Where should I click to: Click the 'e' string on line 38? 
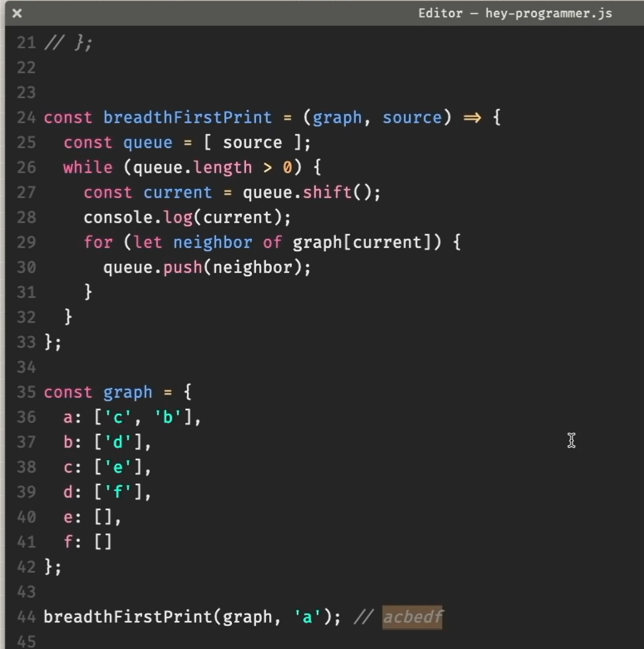(117, 467)
